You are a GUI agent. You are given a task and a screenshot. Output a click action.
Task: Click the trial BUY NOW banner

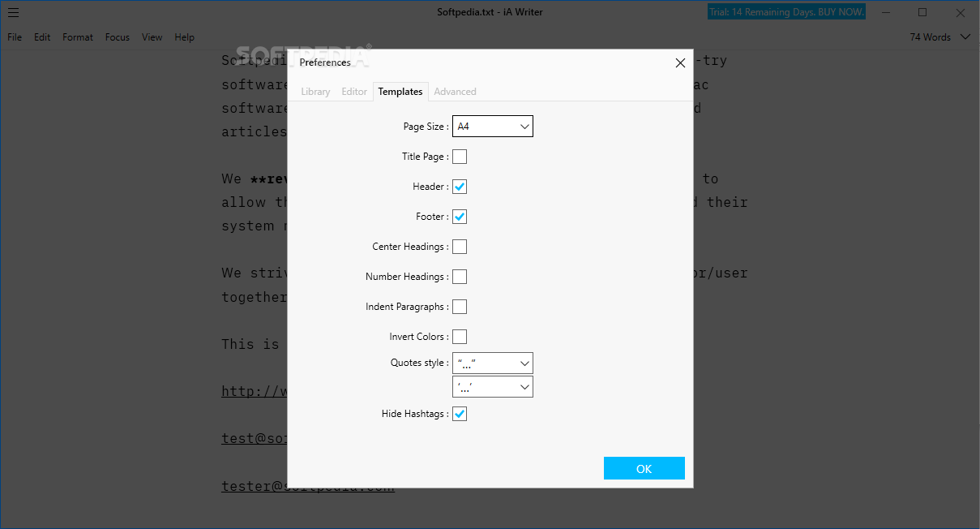coord(786,12)
